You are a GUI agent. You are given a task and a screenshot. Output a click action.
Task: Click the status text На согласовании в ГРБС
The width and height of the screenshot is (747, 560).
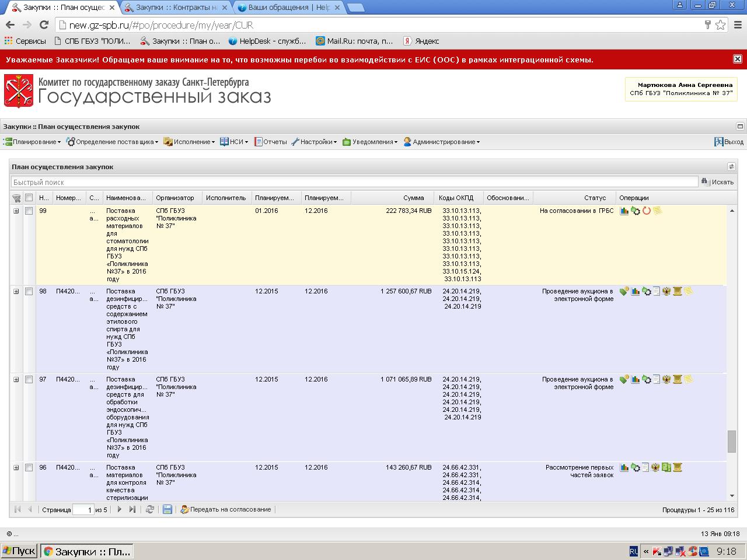tap(577, 211)
